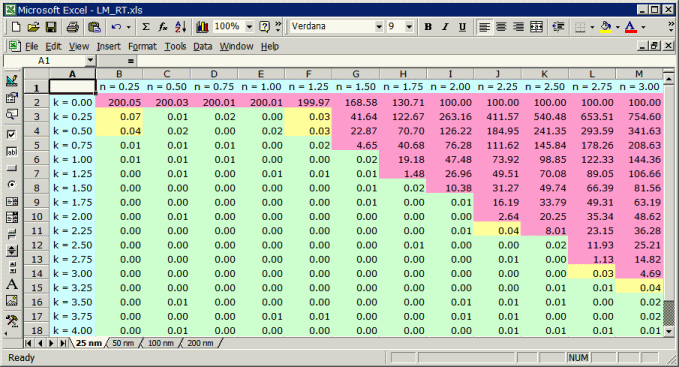679x367 pixels.
Task: Open the Fill Color dropdown arrow
Action: tap(618, 27)
